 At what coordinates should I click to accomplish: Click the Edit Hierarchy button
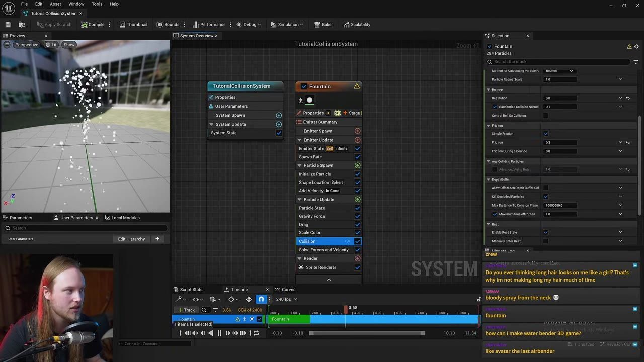131,239
